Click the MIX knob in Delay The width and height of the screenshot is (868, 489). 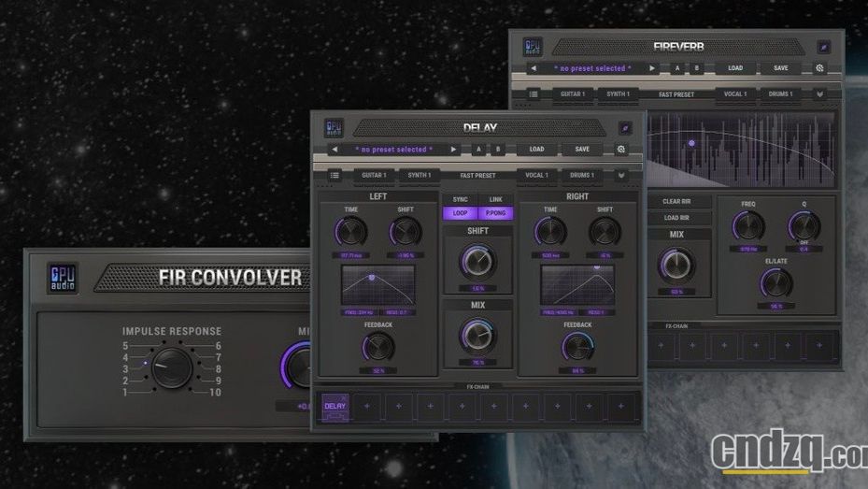click(x=477, y=336)
